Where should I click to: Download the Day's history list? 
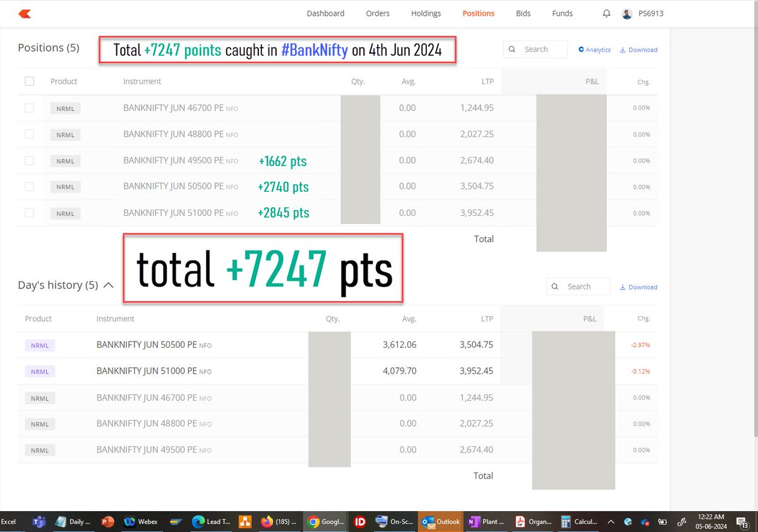[x=639, y=287]
